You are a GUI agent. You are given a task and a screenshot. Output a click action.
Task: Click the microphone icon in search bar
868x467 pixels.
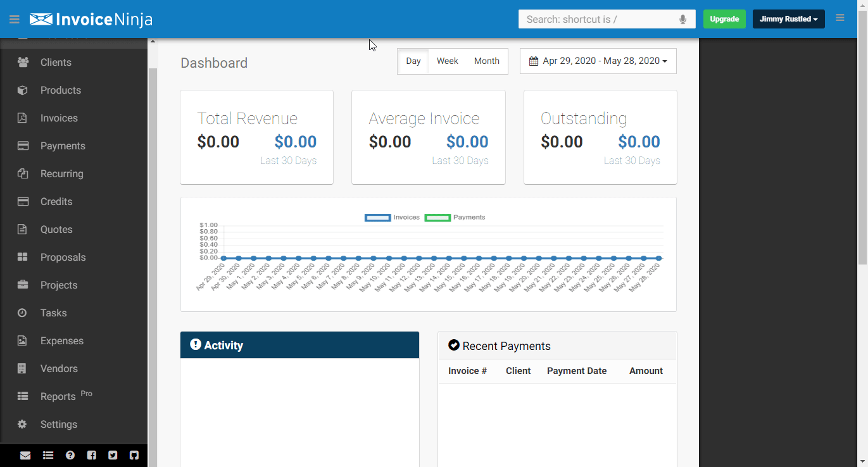[682, 19]
